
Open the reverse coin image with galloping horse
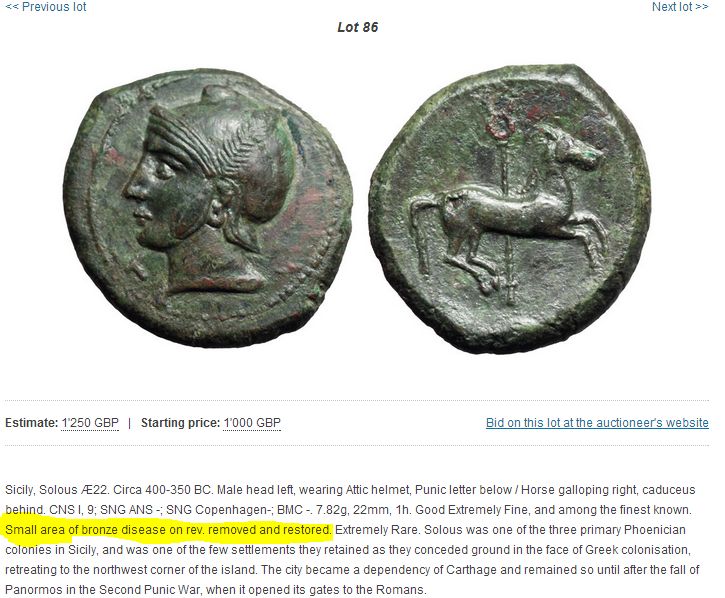pos(510,209)
